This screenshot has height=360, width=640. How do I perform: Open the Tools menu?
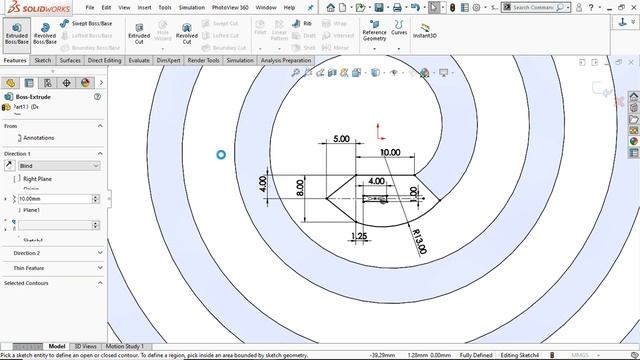click(165, 7)
